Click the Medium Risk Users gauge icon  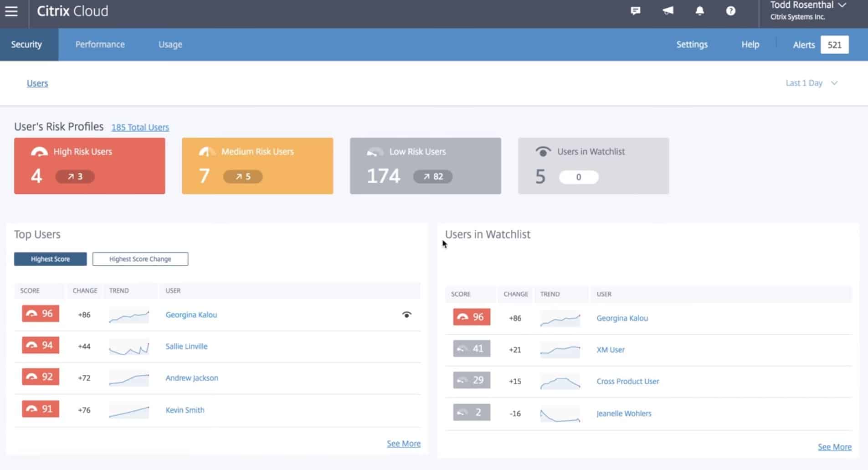(207, 152)
